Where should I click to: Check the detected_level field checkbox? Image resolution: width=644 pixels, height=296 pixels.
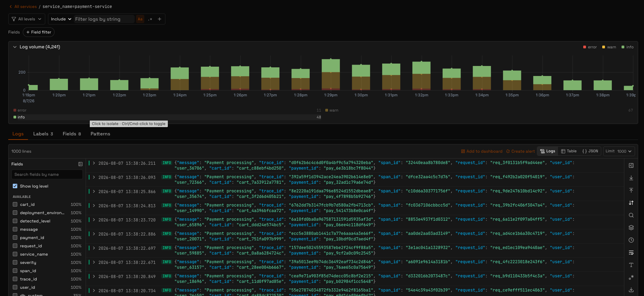[15, 221]
